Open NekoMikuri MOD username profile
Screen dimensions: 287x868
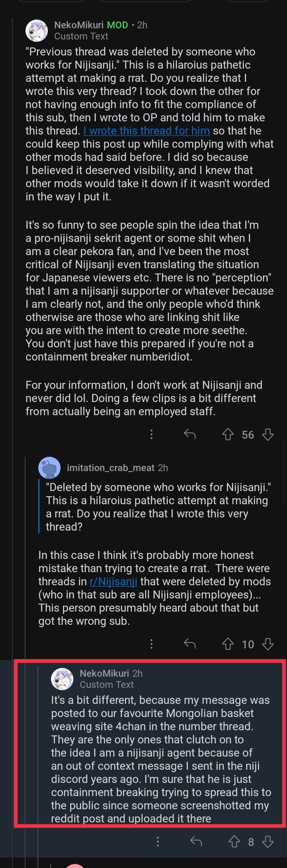pyautogui.click(x=79, y=25)
